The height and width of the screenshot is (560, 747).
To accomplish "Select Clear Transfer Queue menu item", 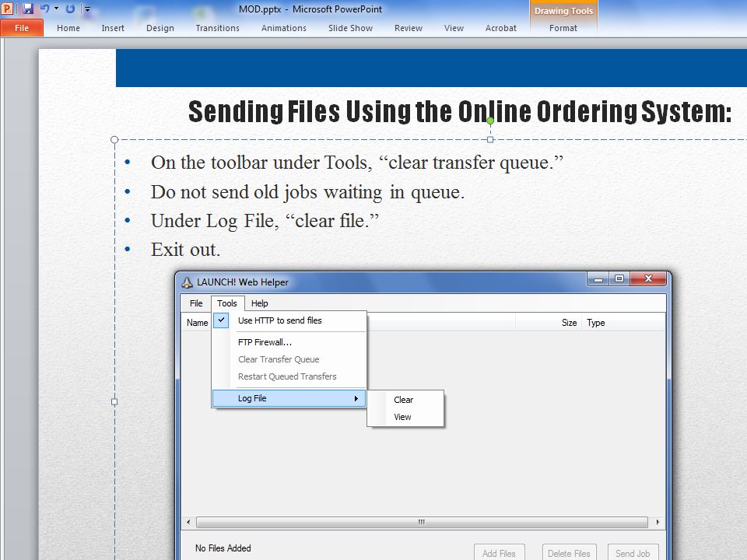I will coord(289,359).
